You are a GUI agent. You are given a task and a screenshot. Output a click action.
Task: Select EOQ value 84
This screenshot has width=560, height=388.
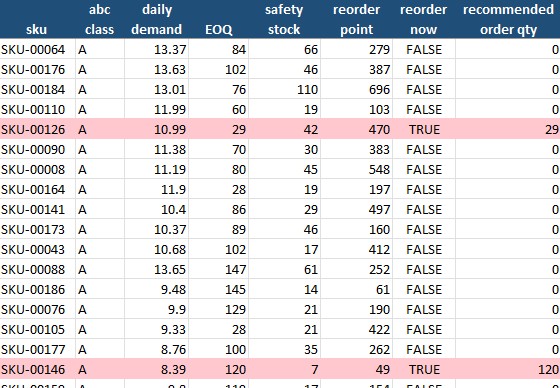[x=219, y=49]
